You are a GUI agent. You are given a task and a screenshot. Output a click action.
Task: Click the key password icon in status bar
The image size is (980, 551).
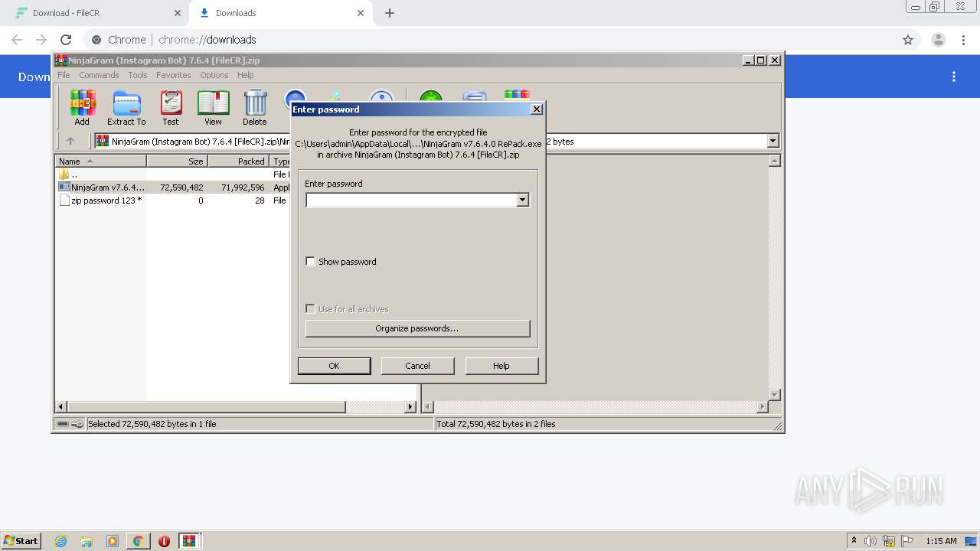(x=77, y=424)
